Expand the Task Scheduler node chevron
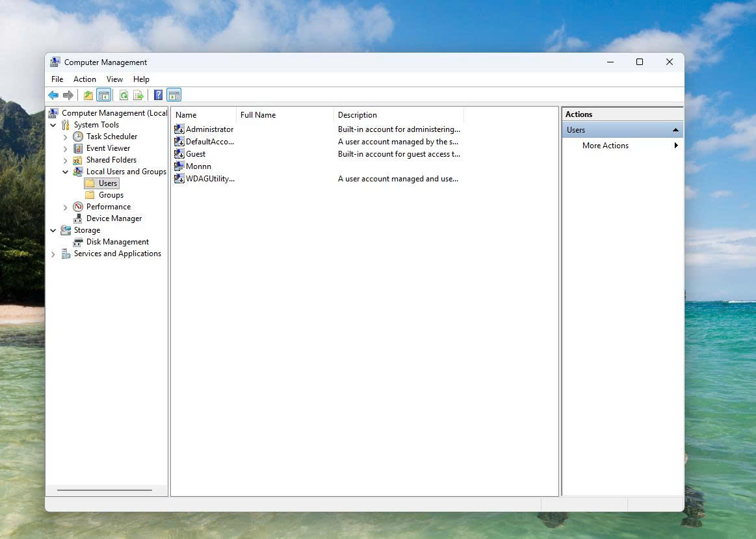Screen dimensions: 756x539 pyautogui.click(x=66, y=137)
